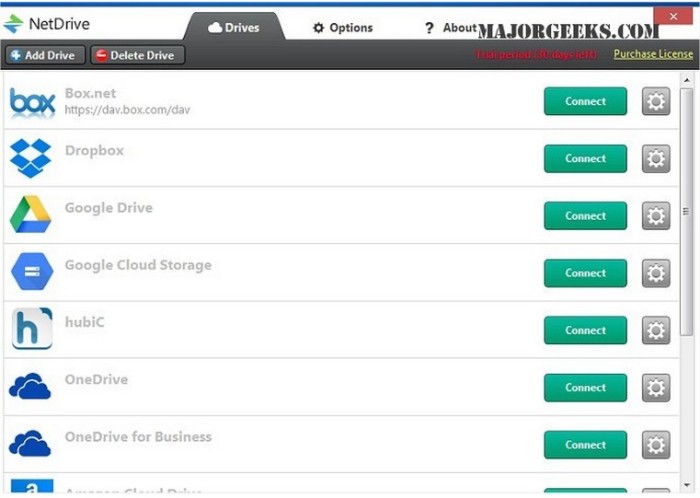Click scrollbar up arrow

(x=687, y=80)
